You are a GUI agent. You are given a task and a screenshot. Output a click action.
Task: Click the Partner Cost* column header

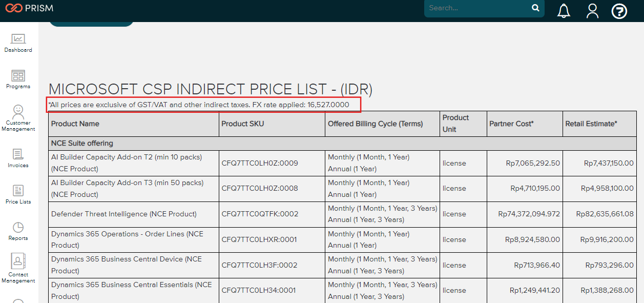tap(525, 124)
